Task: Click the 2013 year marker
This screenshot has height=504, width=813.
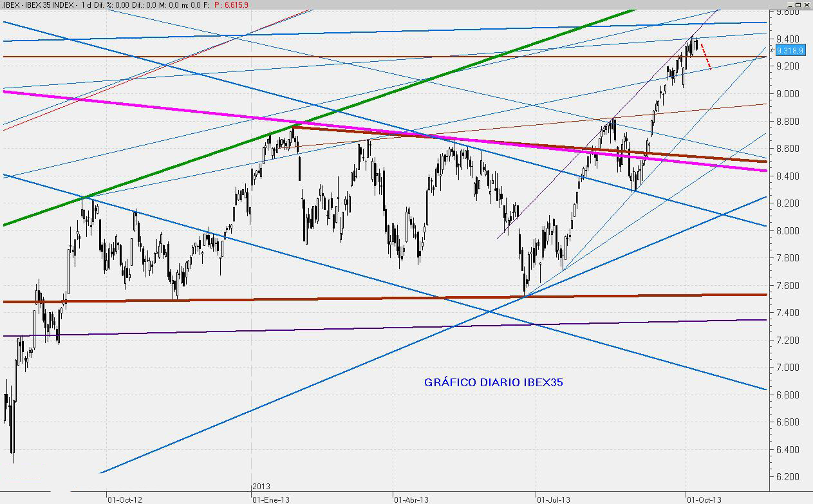Action: 261,487
